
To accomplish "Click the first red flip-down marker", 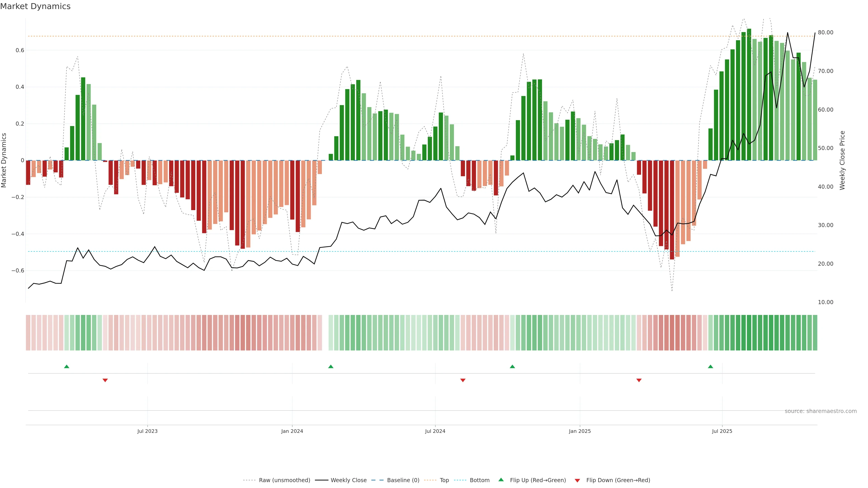I will point(105,380).
